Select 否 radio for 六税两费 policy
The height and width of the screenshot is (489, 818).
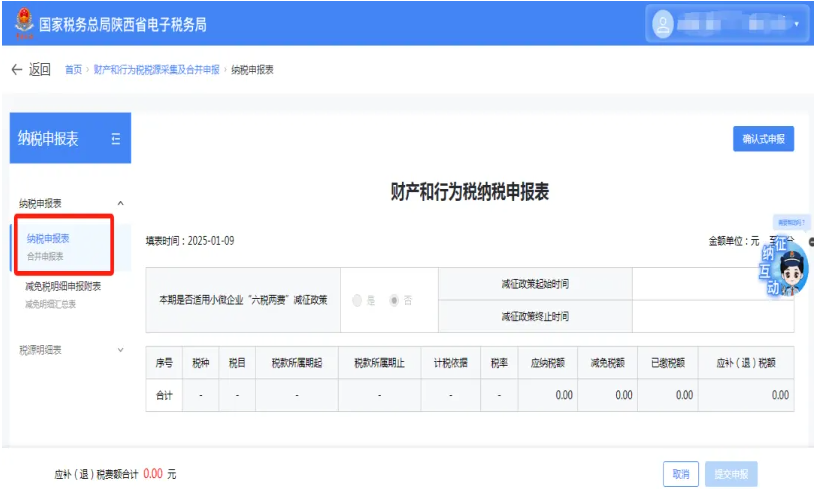pyautogui.click(x=395, y=300)
